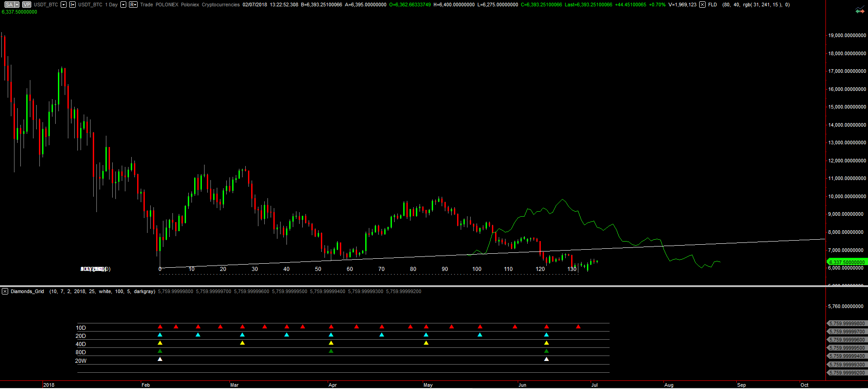Click the Oct label on time axis

click(x=804, y=385)
